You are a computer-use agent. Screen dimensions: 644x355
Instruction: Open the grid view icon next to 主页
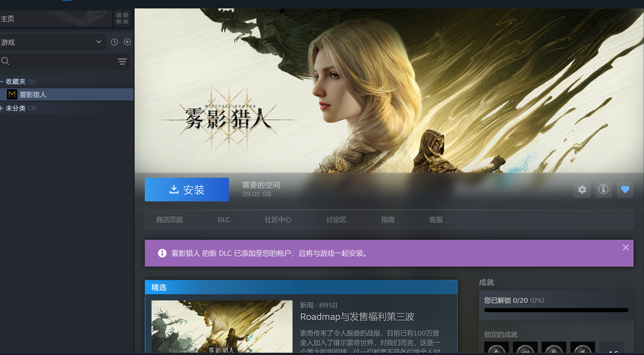coord(122,18)
